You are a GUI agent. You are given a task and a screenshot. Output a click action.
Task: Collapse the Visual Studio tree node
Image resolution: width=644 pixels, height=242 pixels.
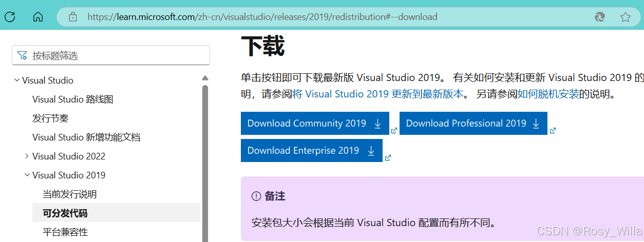point(17,80)
